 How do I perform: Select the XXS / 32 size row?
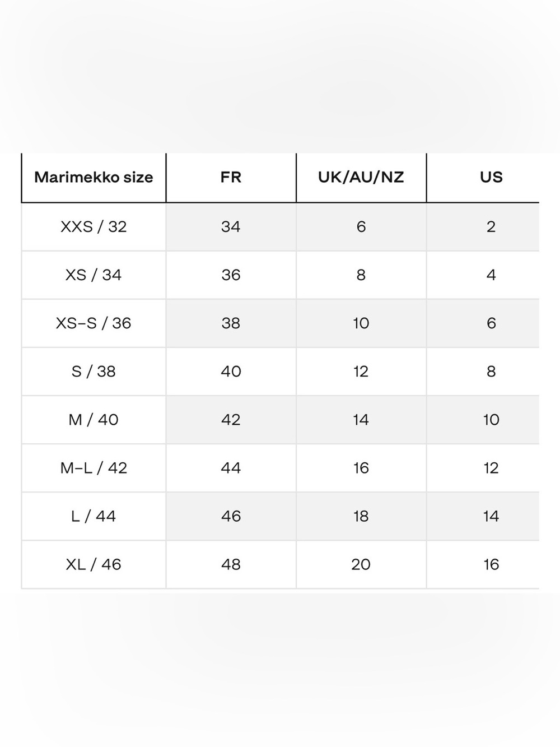point(280,226)
